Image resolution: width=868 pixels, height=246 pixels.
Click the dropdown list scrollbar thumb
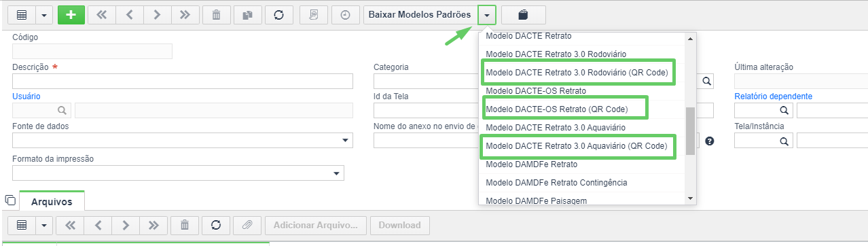coord(691,129)
